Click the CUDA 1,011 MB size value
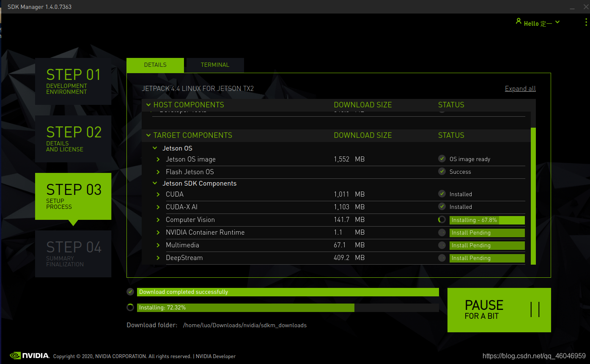Image resolution: width=590 pixels, height=364 pixels. pos(349,194)
